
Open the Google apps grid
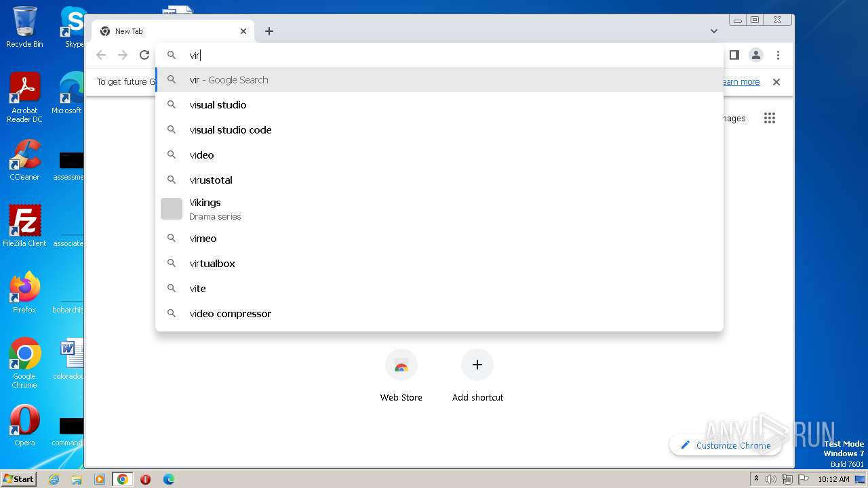click(769, 118)
